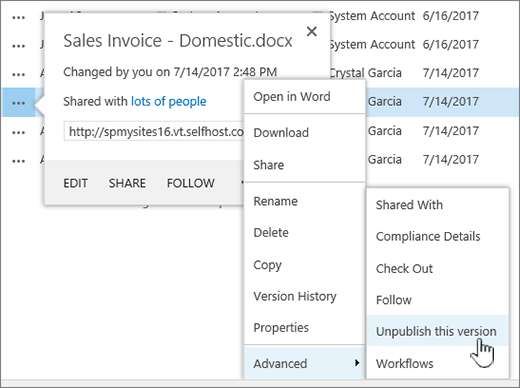Click Unpublish this version
This screenshot has height=388, width=520.
click(437, 331)
